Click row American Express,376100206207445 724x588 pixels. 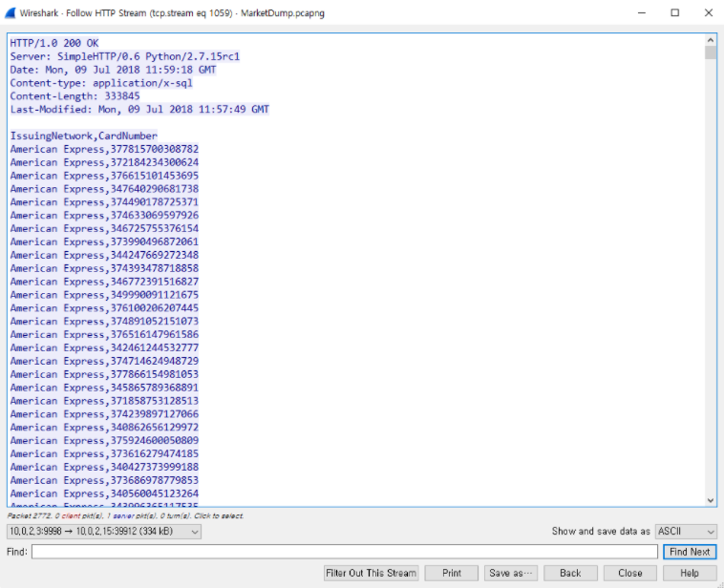tap(104, 308)
